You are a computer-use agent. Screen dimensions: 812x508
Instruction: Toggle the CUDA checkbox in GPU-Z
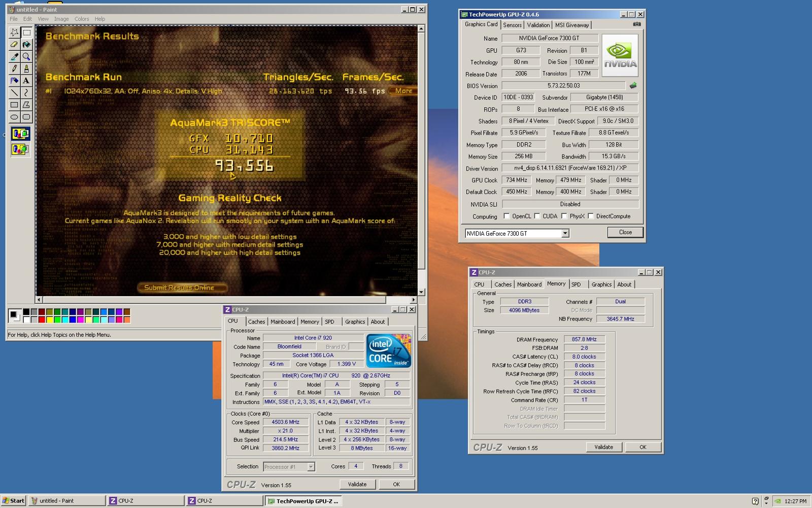tap(537, 216)
